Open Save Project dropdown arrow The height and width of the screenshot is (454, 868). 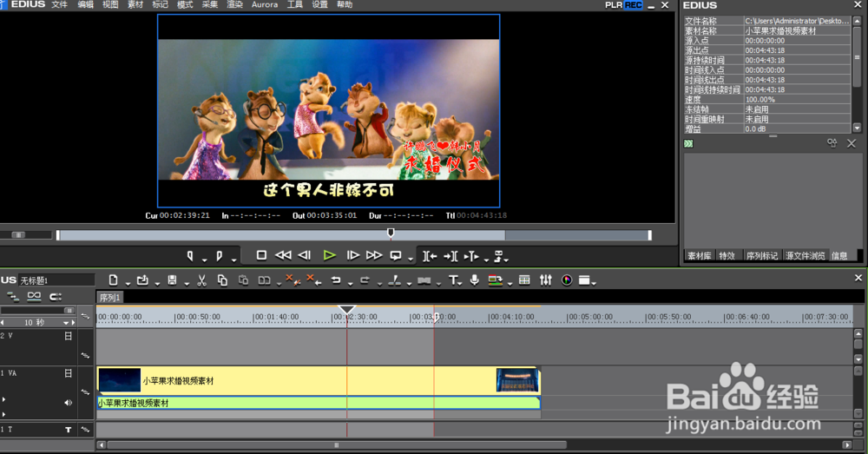[x=187, y=284]
